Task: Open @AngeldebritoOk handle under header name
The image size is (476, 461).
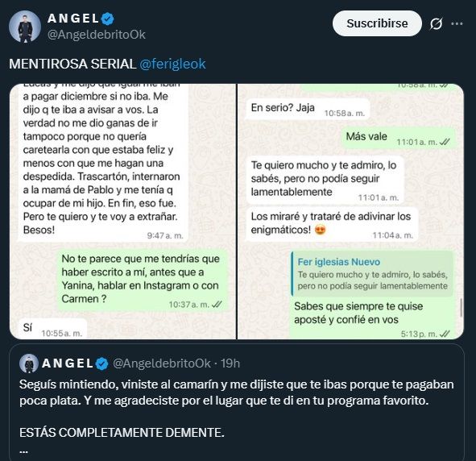Action: click(x=97, y=35)
